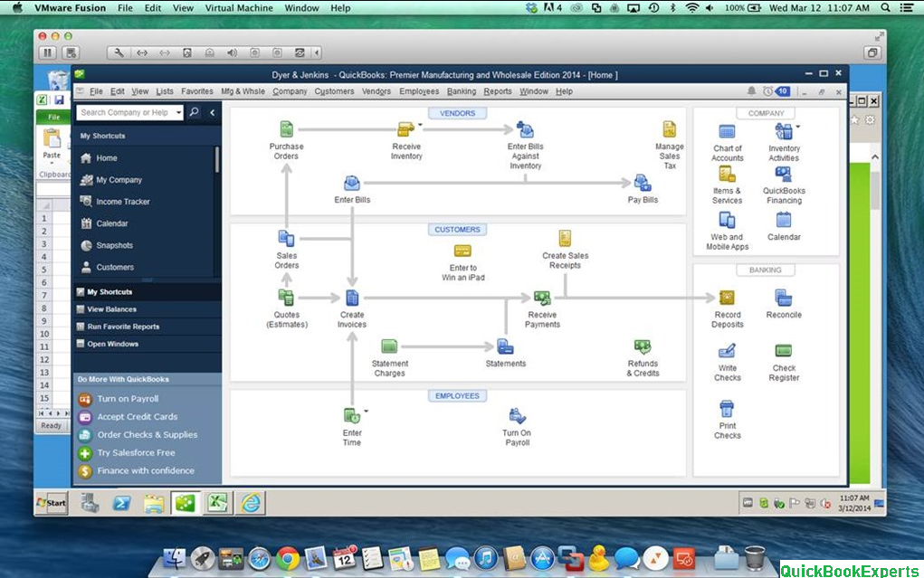Click Accept Credit Cards link
The image size is (924, 578).
coord(138,417)
